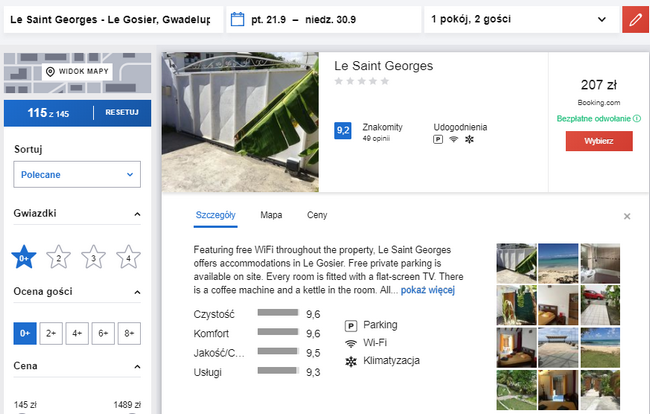Switch to the Mapa tab

(271, 215)
